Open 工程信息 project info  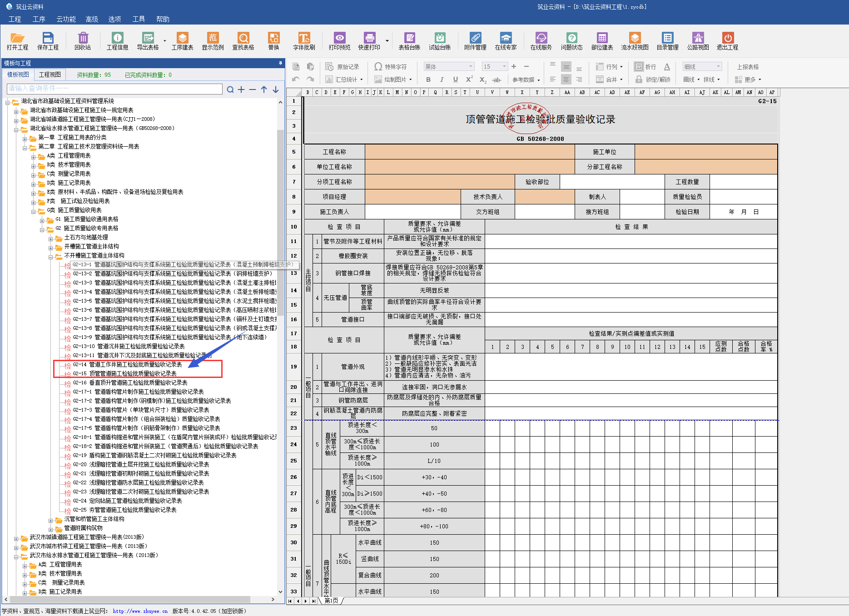point(117,41)
